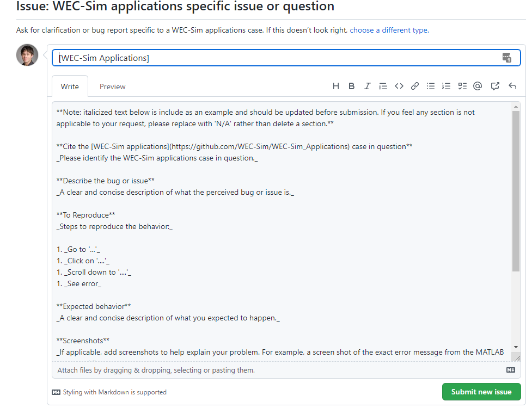Insert a heading with the H icon

pos(336,85)
